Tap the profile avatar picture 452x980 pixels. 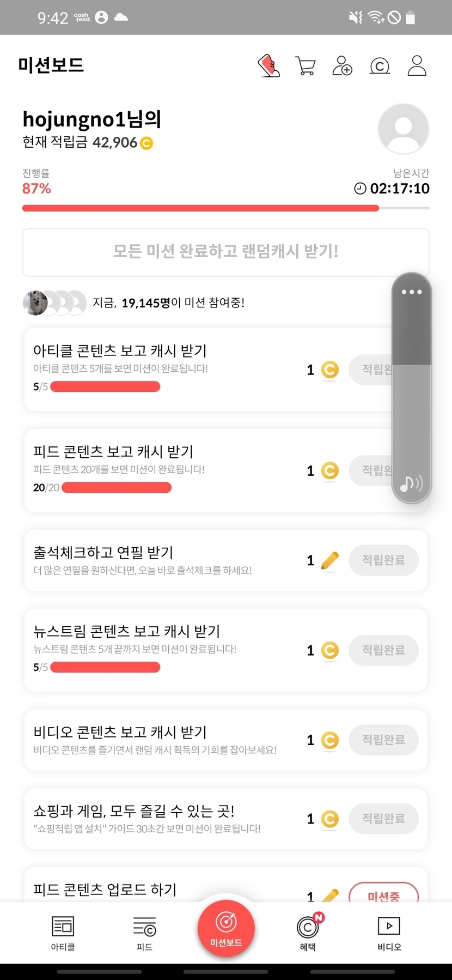point(403,129)
